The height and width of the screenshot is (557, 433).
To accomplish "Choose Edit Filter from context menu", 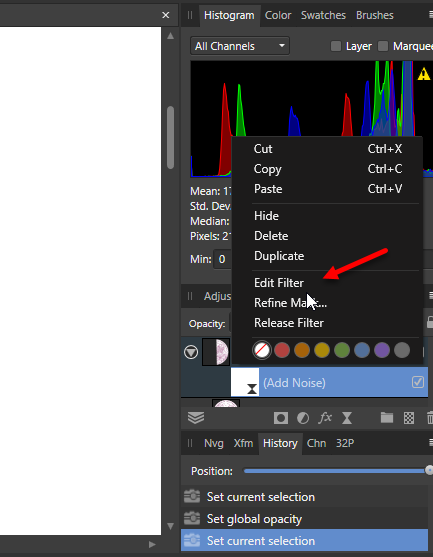I will pos(279,283).
